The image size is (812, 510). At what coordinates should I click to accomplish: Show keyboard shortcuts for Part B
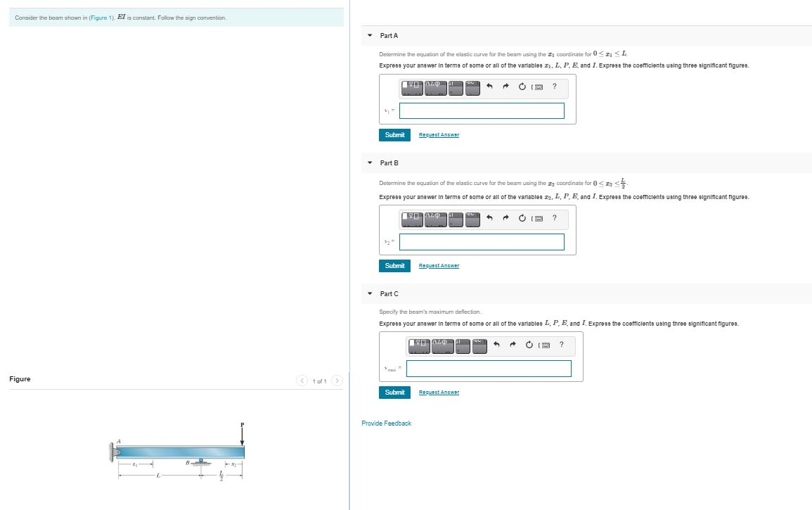coord(538,219)
